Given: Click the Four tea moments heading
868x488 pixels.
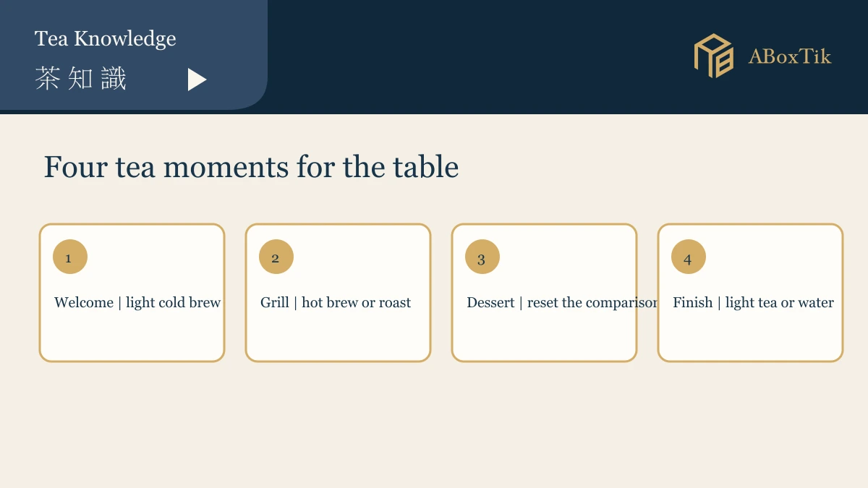Looking at the screenshot, I should click(x=251, y=167).
